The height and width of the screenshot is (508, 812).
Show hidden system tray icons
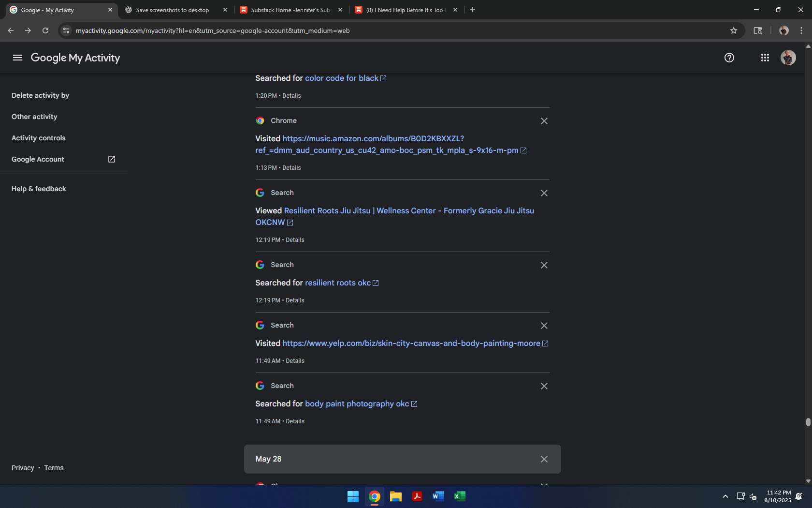tap(725, 496)
